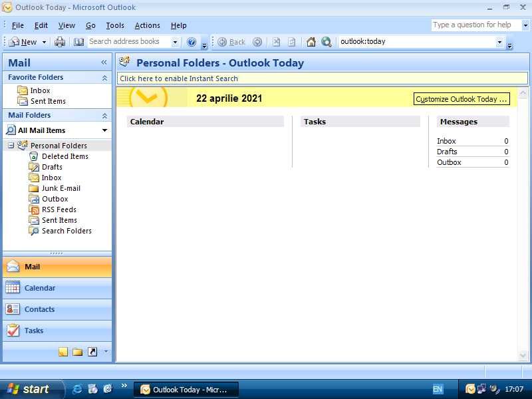Switch to the Contacts pane button
Image resolution: width=532 pixels, height=399 pixels.
pyautogui.click(x=57, y=309)
